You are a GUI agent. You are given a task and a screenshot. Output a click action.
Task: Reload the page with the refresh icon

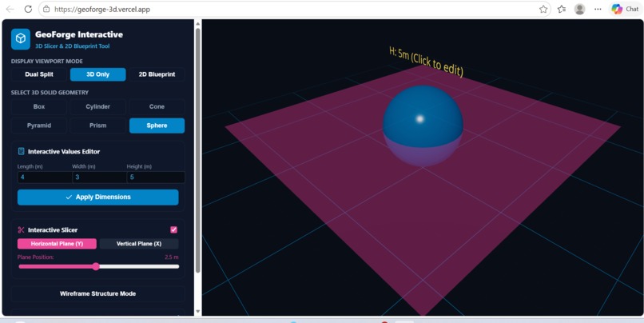[28, 9]
